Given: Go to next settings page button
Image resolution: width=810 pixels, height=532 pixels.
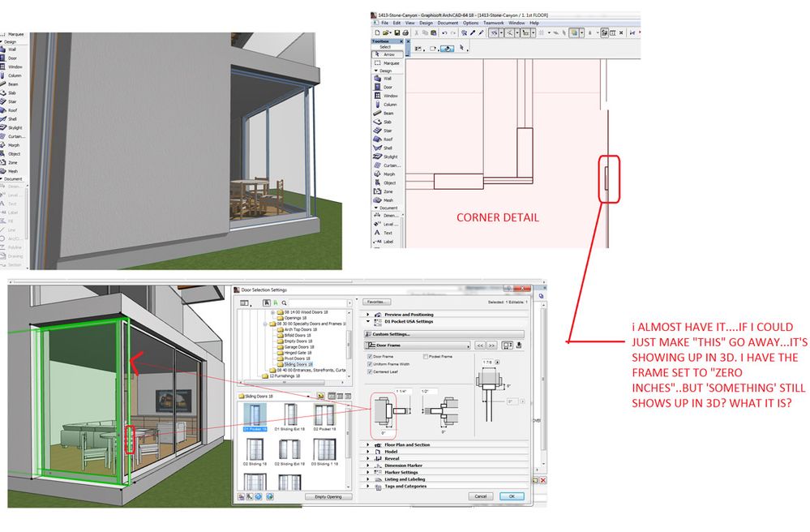Looking at the screenshot, I should (492, 345).
